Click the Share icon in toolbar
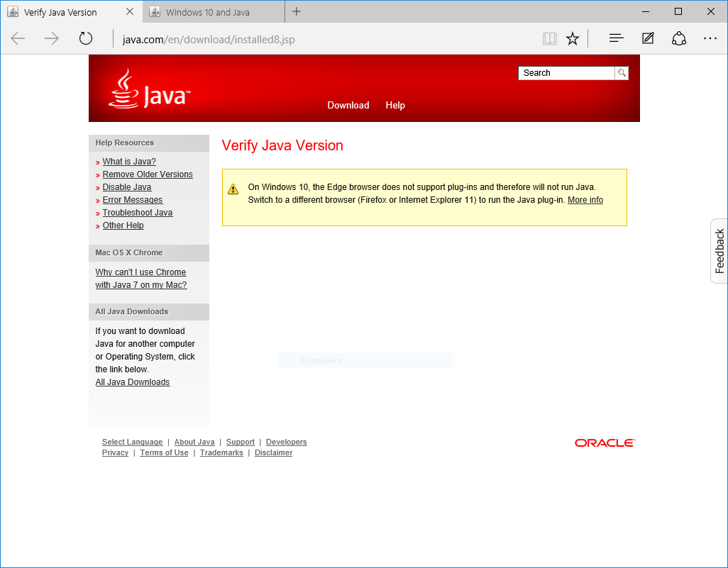728x568 pixels. [x=679, y=38]
